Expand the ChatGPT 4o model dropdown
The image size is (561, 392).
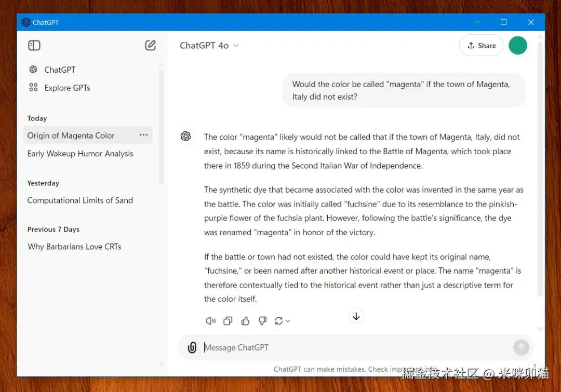tap(209, 45)
